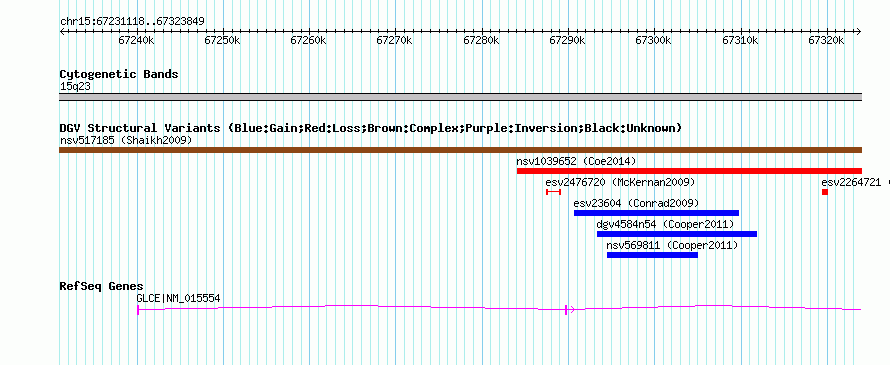Click the ruler's left arrow end
This screenshot has width=890, height=365.
pyautogui.click(x=62, y=31)
